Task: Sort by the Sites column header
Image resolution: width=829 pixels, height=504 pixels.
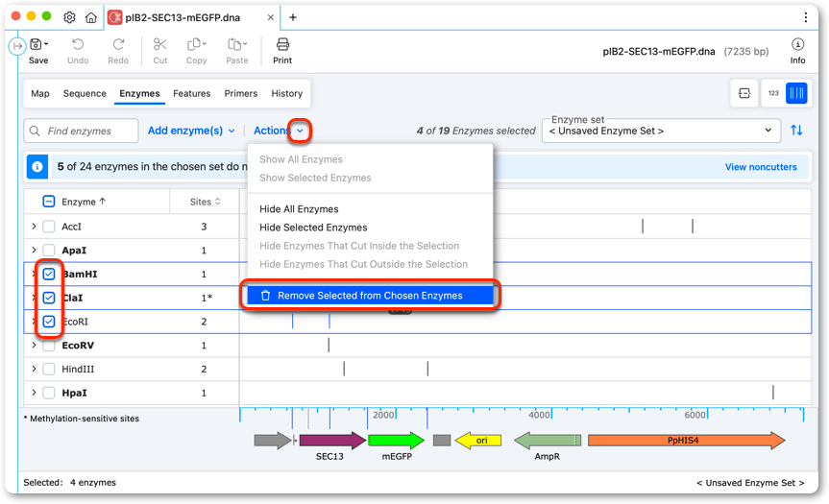Action: tap(206, 202)
